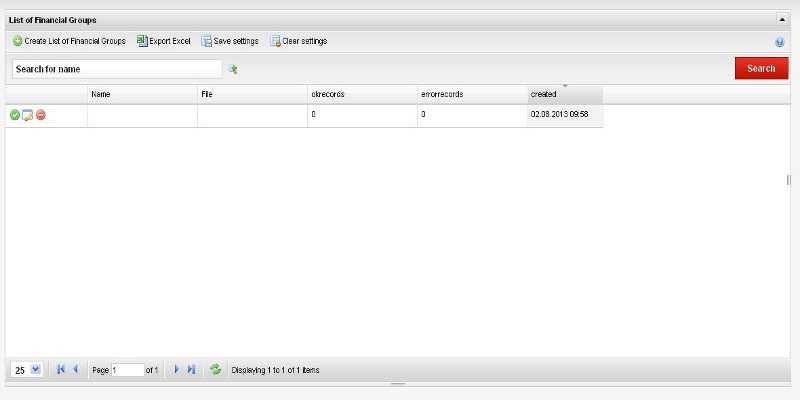Image resolution: width=800 pixels, height=400 pixels.
Task: Click the red delete icon in the row
Action: 41,115
